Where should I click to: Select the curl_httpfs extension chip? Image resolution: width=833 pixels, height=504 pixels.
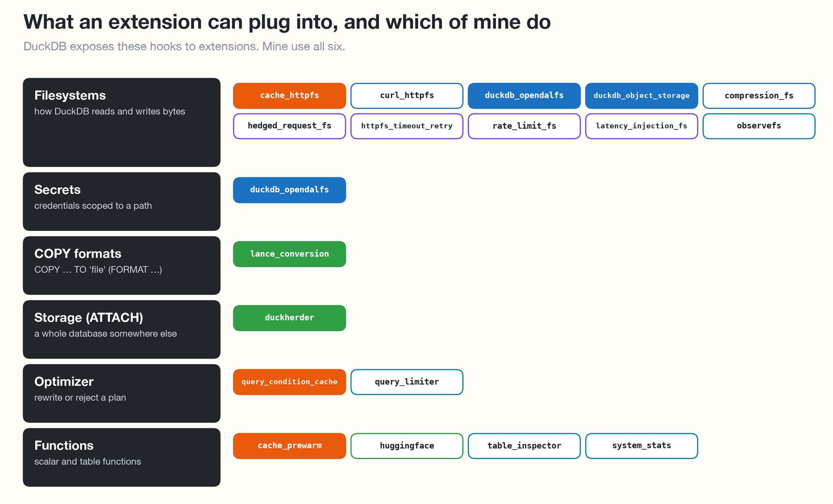pos(407,96)
